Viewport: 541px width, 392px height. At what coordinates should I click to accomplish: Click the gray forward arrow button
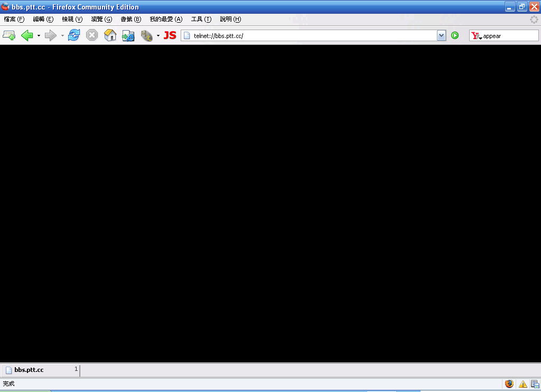[x=50, y=35]
